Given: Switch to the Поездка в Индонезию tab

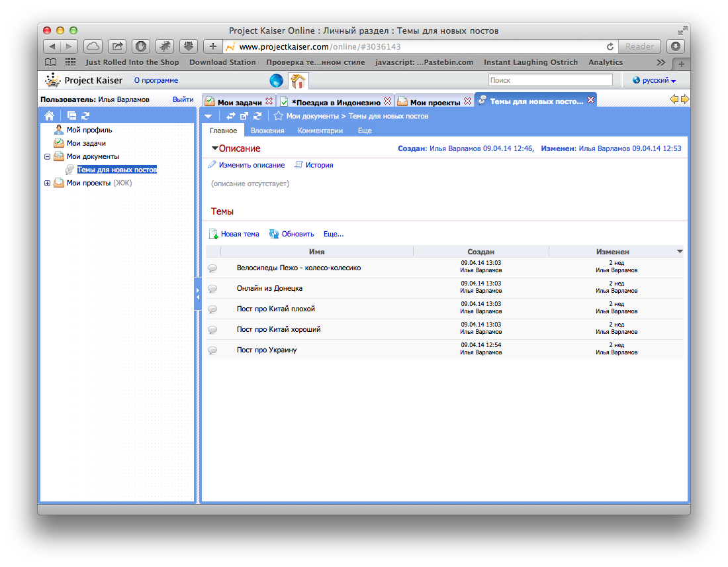Looking at the screenshot, I should tap(336, 102).
